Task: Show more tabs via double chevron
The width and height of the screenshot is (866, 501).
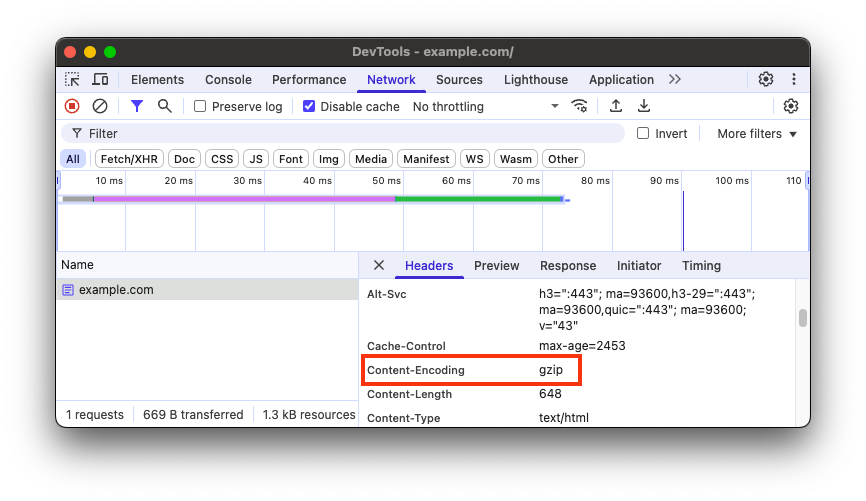Action: tap(675, 80)
